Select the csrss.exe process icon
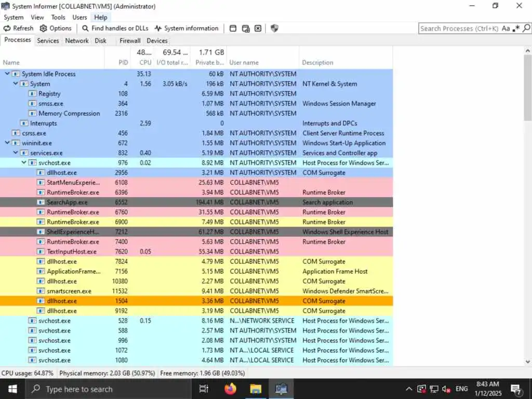 (x=16, y=133)
